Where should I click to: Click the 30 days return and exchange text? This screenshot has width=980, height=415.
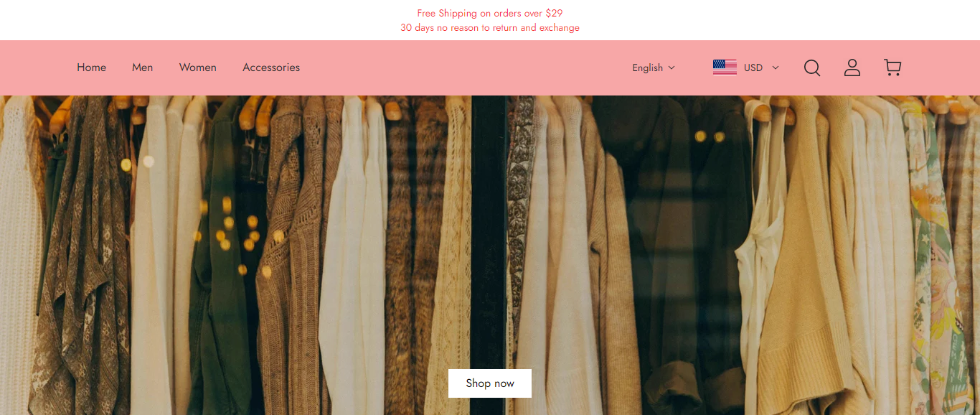490,27
